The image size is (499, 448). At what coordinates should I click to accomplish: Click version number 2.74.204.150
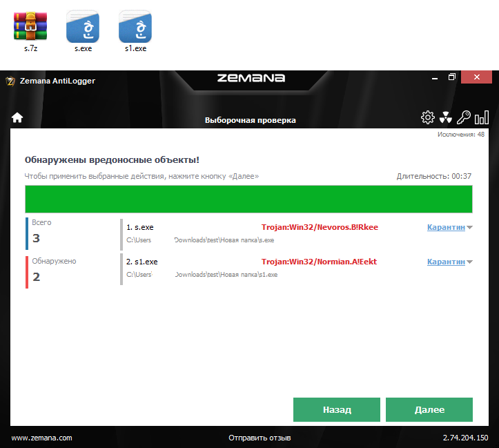click(x=465, y=438)
